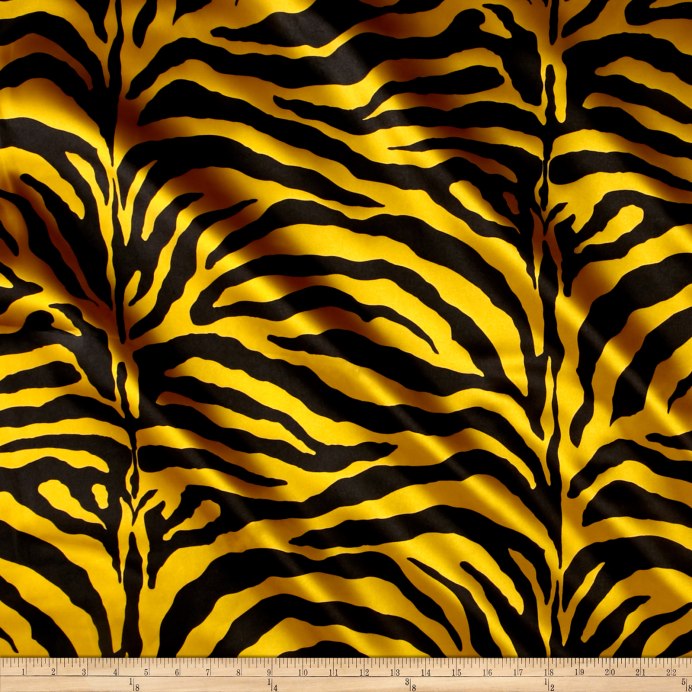The height and width of the screenshot is (692, 692).
Task: Click the 1/8 yard mark on ruler
Action: pyautogui.click(x=133, y=684)
